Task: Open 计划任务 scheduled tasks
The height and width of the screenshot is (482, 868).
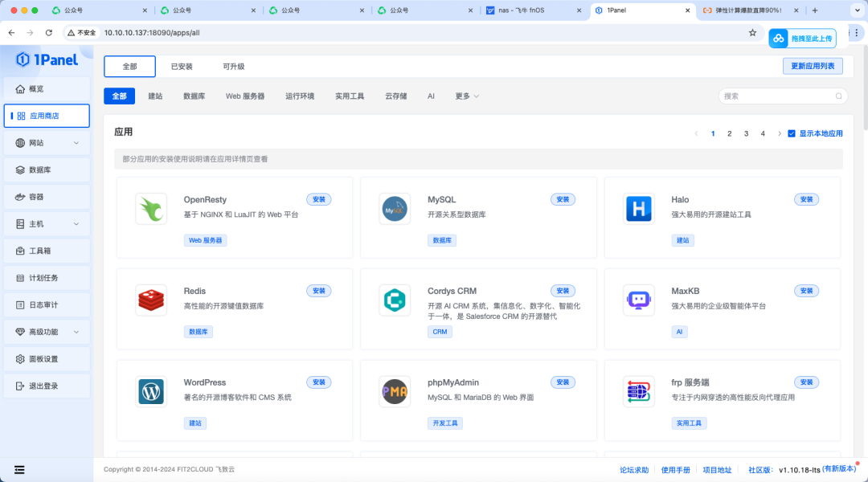Action: (x=47, y=278)
